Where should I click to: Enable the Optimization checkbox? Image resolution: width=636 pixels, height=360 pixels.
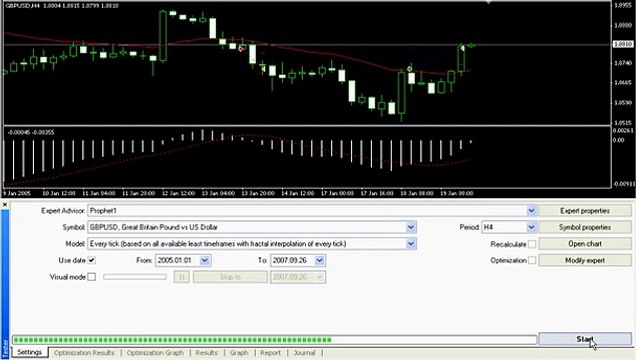tap(532, 260)
